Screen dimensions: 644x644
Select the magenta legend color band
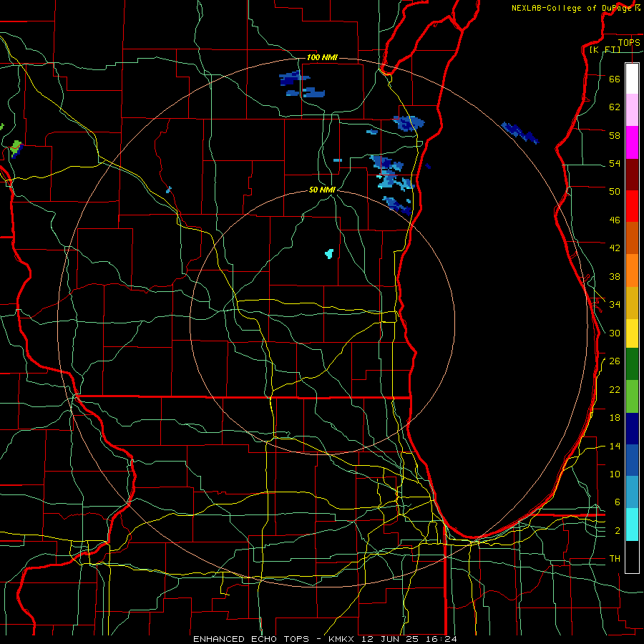click(x=632, y=142)
